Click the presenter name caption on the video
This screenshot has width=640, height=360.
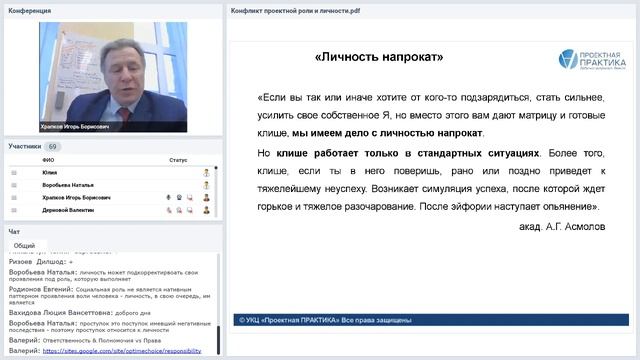[x=75, y=127]
